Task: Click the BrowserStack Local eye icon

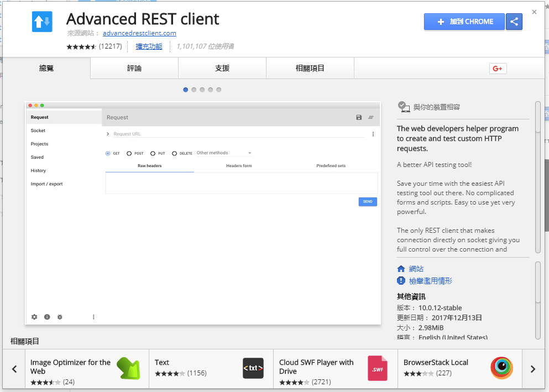Action: pos(502,368)
